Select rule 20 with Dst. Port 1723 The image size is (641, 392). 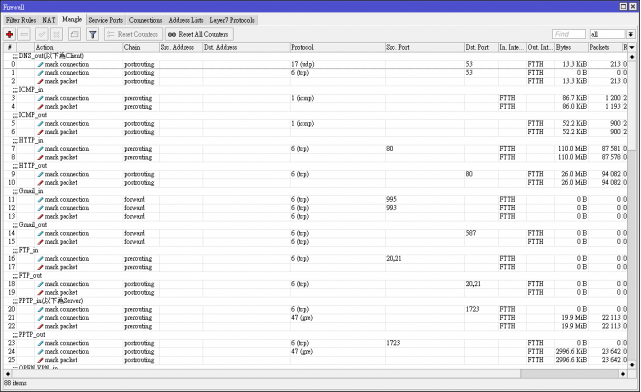[315, 309]
